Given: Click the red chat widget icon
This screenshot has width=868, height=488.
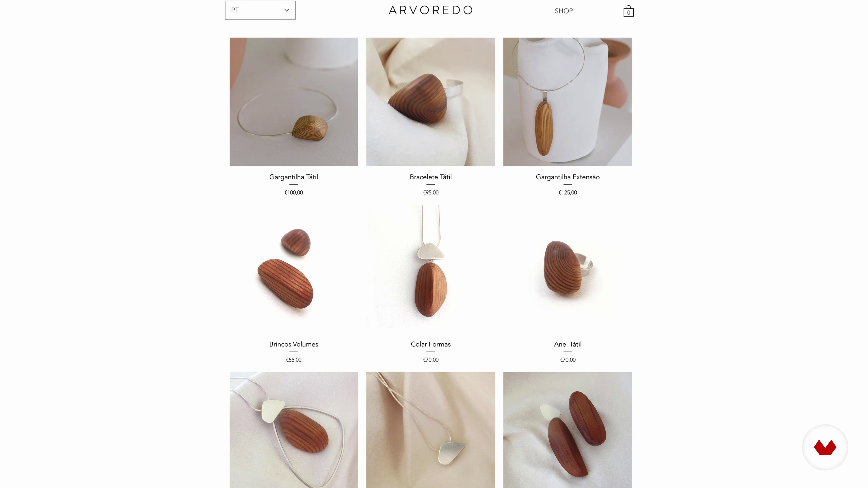Looking at the screenshot, I should [825, 447].
